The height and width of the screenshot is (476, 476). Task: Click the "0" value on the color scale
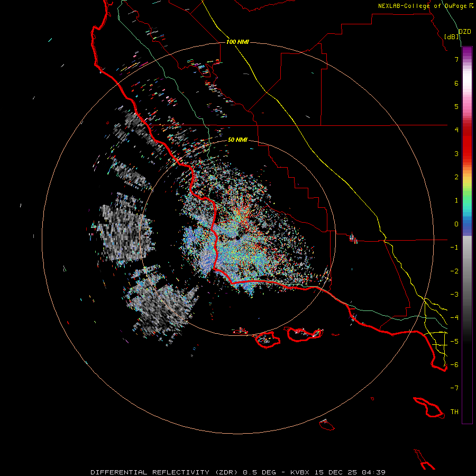(x=456, y=224)
